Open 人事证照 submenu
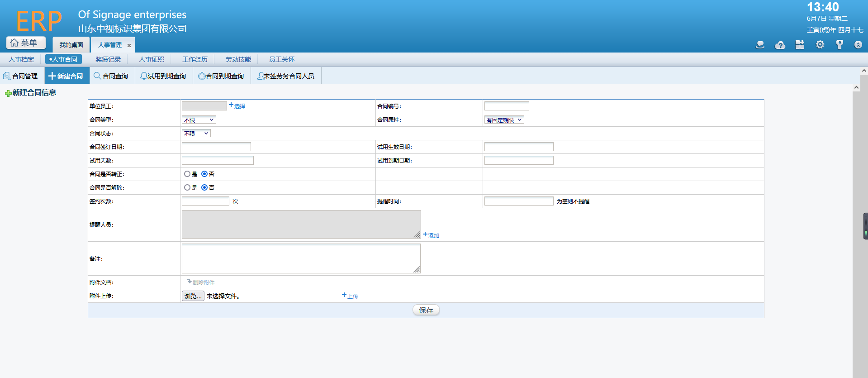 (x=152, y=59)
